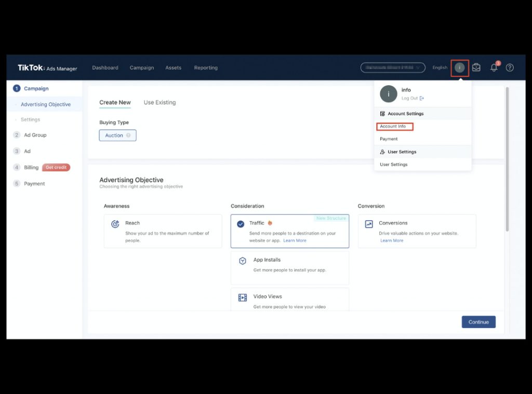Screen dimensions: 532x394
Task: Open the notifications bell icon
Action: (494, 67)
